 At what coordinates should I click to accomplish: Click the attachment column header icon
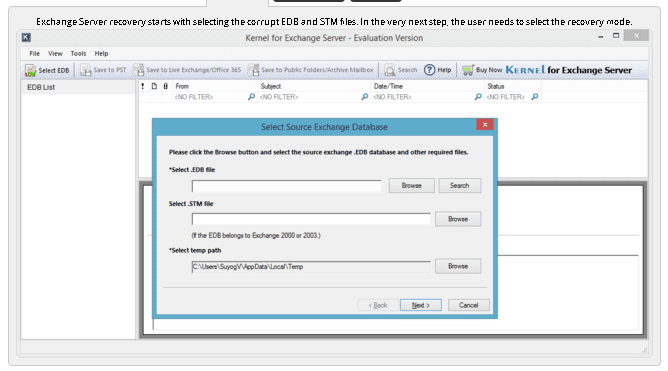(166, 86)
